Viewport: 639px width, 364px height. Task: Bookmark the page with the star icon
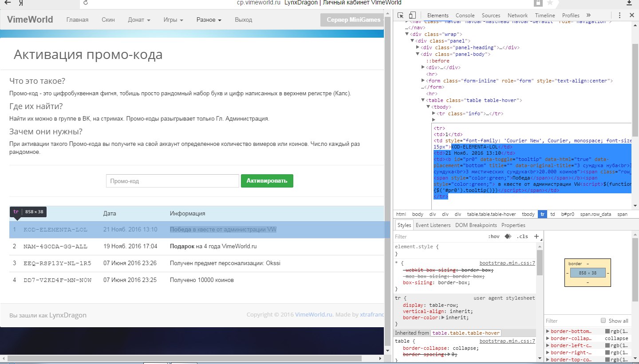coord(550,3)
